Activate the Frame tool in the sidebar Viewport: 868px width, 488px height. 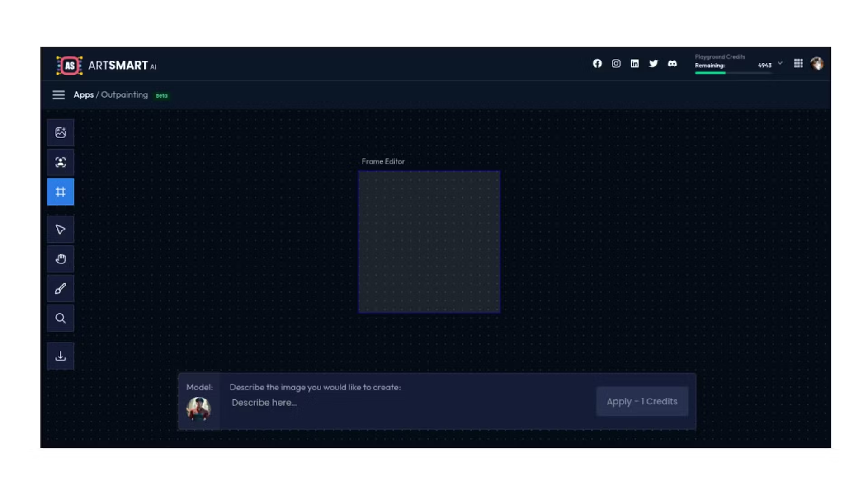pos(61,192)
